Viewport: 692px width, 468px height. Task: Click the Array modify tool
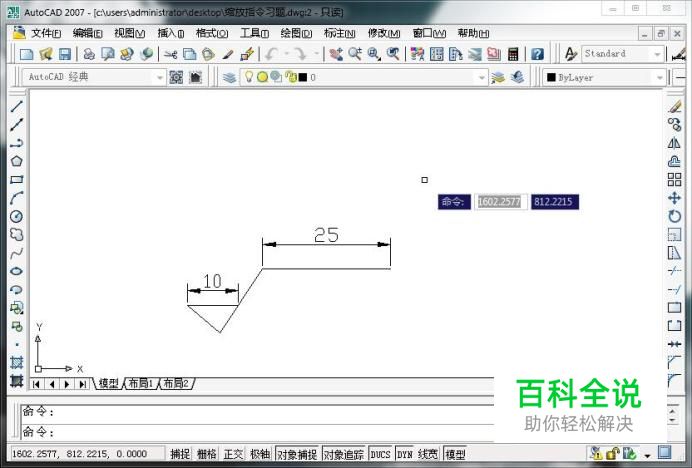(x=674, y=180)
